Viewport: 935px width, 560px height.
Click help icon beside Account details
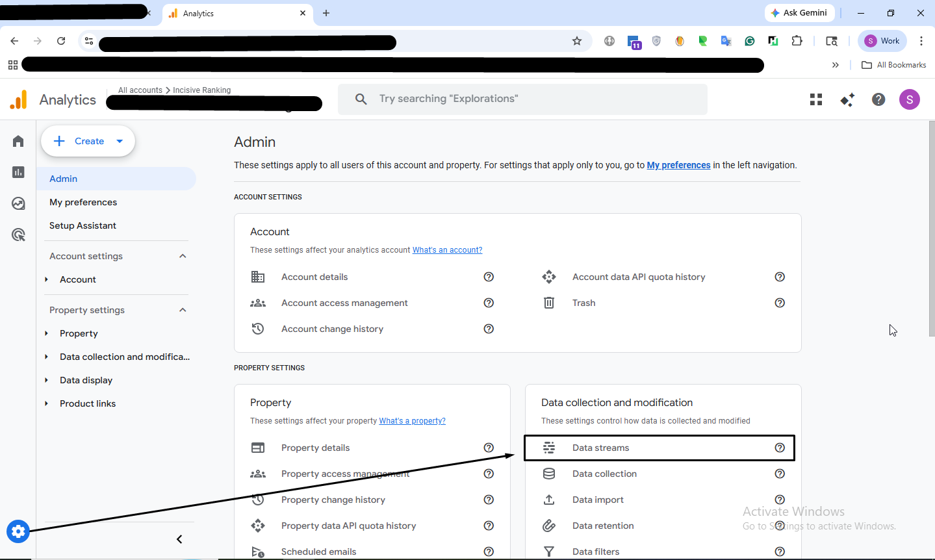click(489, 277)
